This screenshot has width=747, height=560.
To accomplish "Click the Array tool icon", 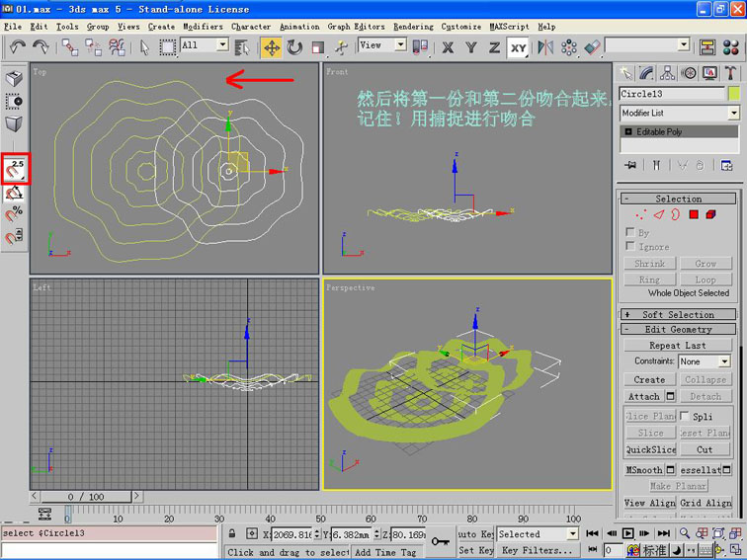I will (x=569, y=47).
